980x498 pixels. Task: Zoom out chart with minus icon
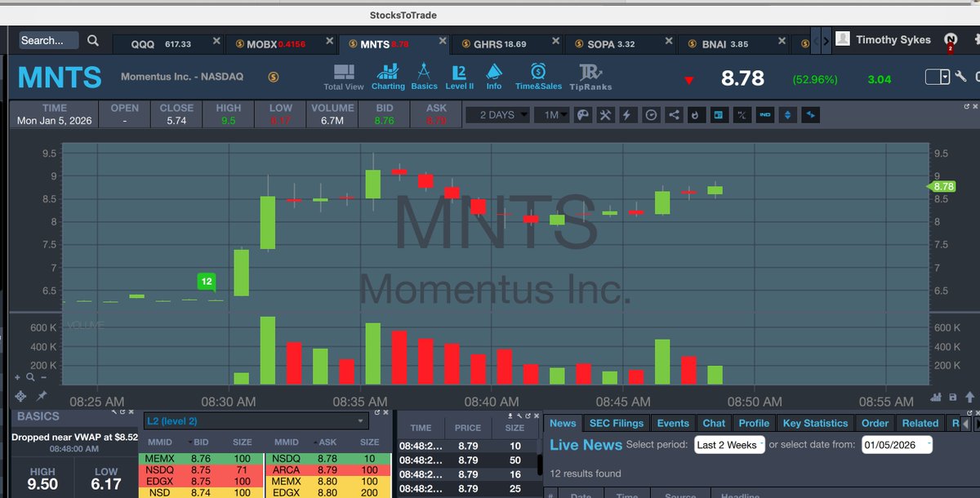[44, 377]
